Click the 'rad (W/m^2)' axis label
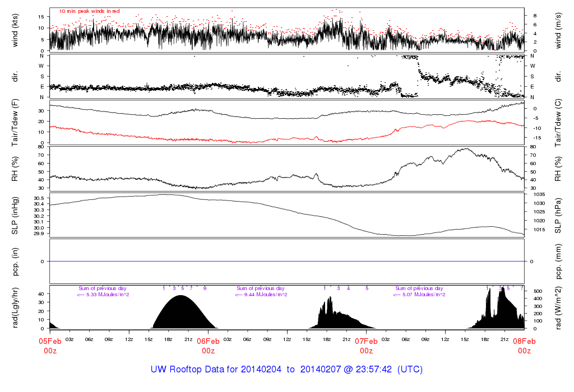This screenshot has height=392, width=574. [559, 307]
